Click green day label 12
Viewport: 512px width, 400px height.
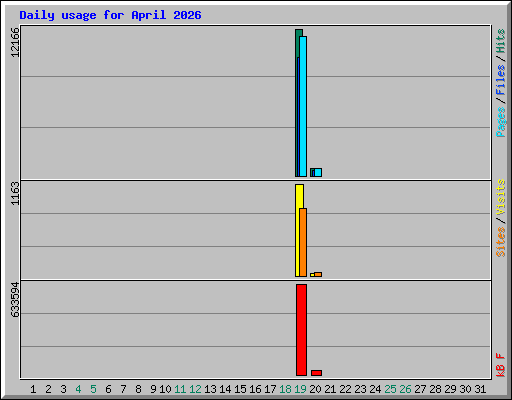coord(195,389)
